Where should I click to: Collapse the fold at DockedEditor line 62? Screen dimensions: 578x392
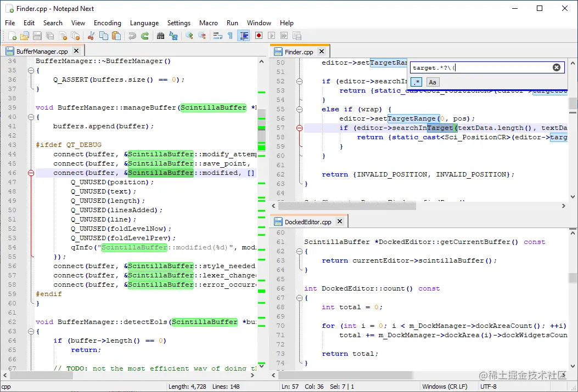299,252
